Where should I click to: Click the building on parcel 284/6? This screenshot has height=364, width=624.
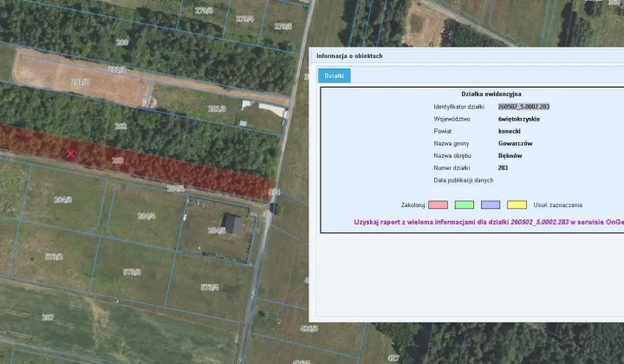tap(232, 224)
